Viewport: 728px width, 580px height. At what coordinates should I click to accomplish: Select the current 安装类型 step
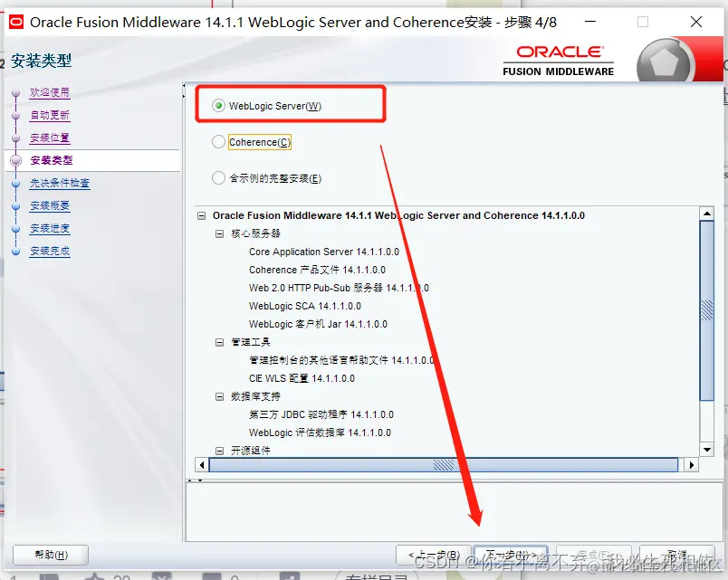[x=52, y=160]
